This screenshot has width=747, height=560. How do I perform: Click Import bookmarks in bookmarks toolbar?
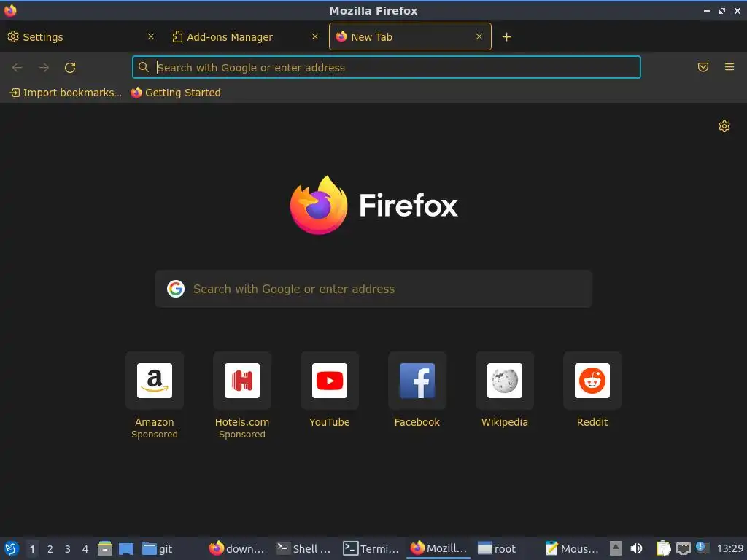click(66, 93)
